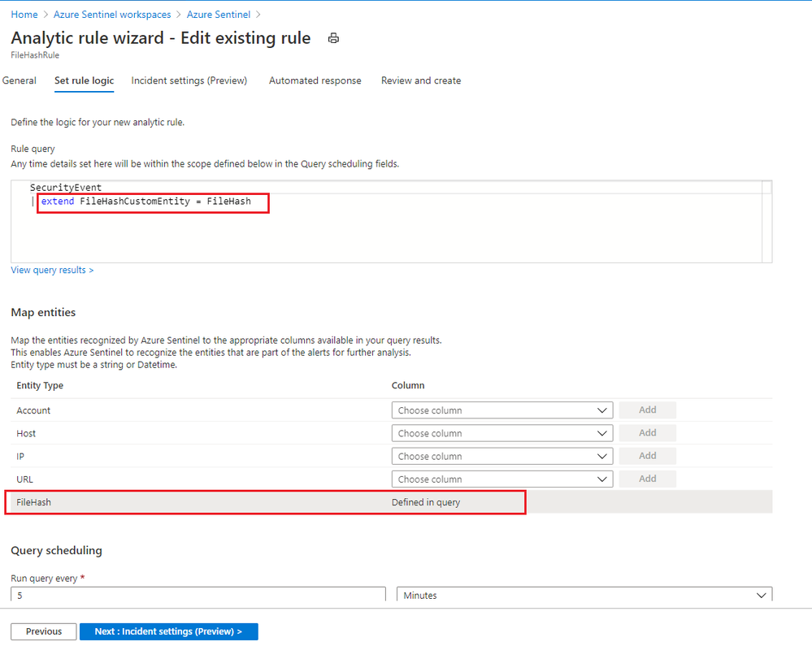812x646 pixels.
Task: Open Azure Sentinel workspaces breadcrumb
Action: (112, 15)
